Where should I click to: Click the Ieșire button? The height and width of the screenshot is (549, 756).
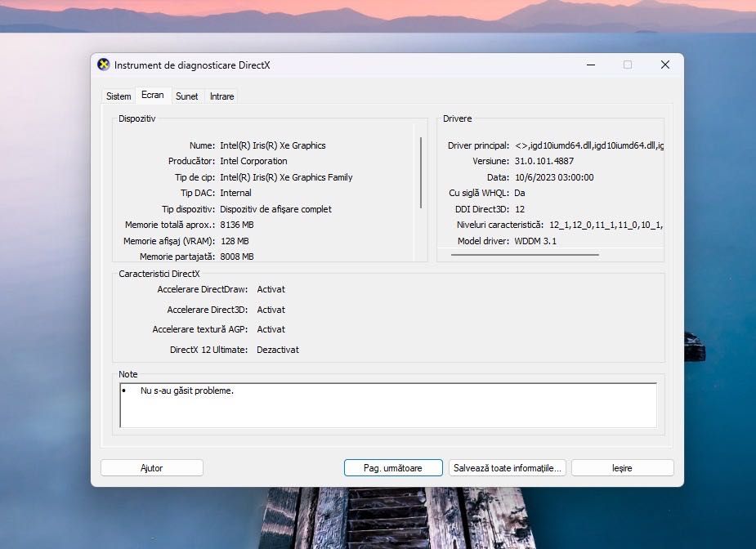point(623,468)
